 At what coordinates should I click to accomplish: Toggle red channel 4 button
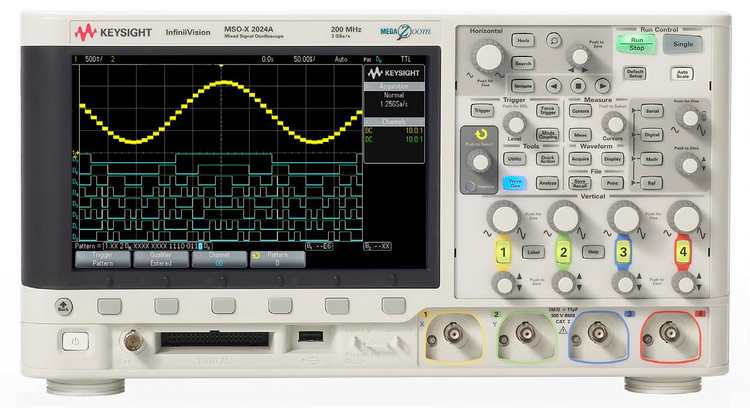pyautogui.click(x=684, y=252)
